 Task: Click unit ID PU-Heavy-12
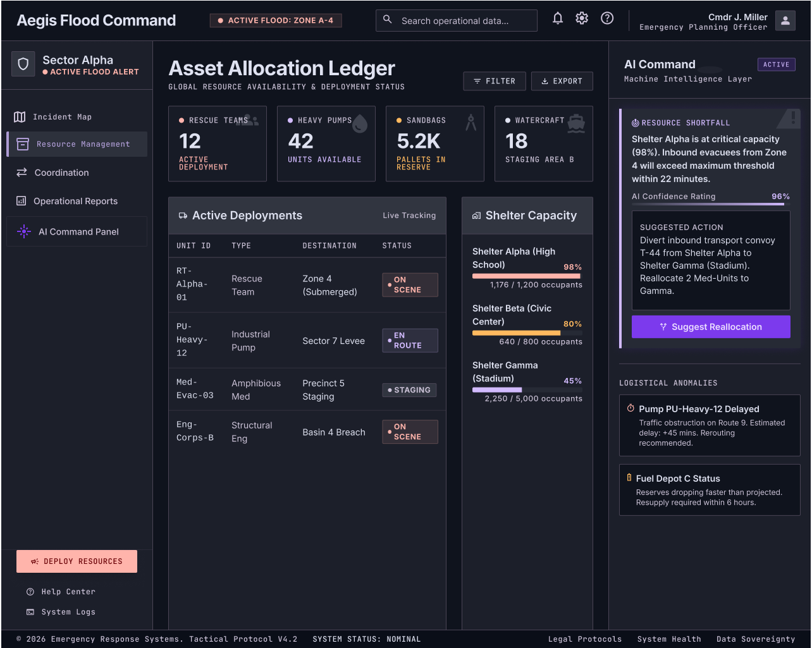(x=192, y=339)
